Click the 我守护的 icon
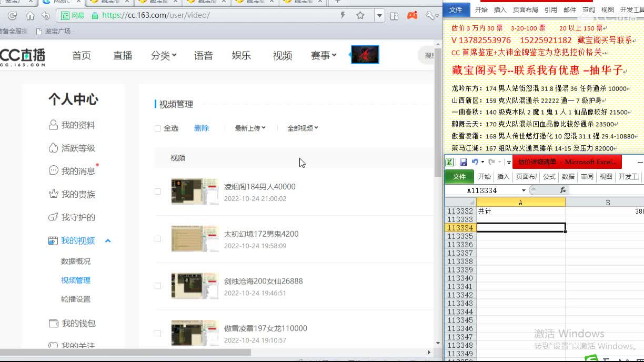Viewport: 644px width, 362px height. coord(53,217)
